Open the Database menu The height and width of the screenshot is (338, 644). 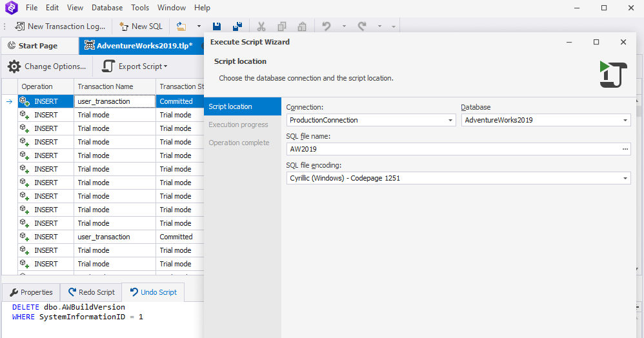tap(107, 8)
